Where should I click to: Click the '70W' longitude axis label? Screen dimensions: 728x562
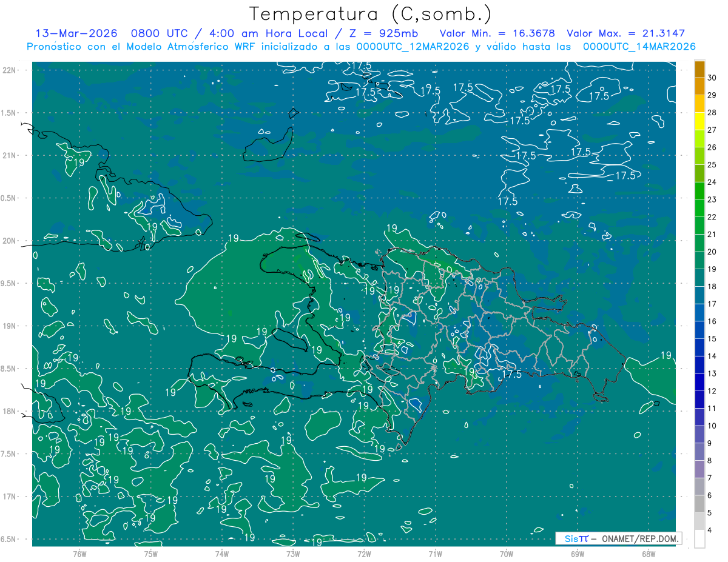(507, 553)
